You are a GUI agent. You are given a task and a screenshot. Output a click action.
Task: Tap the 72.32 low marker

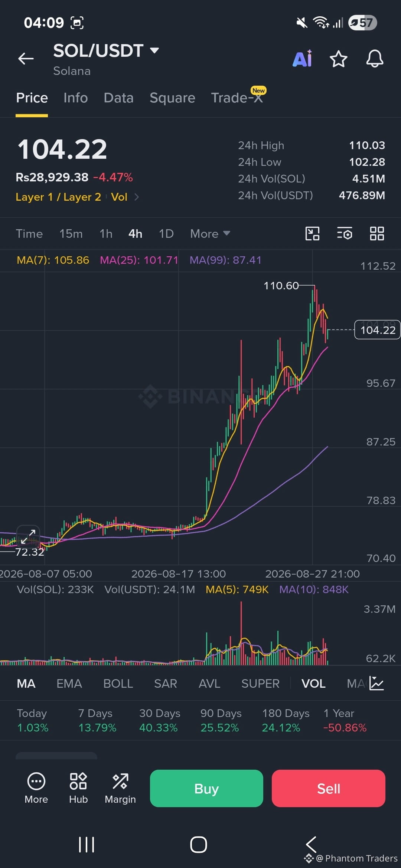(x=30, y=552)
